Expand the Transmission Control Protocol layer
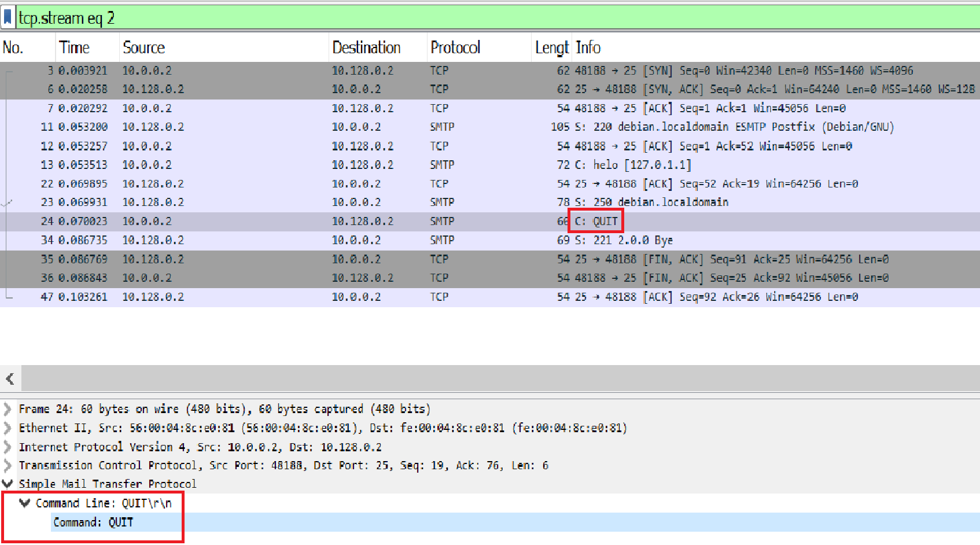980x545 pixels. point(7,465)
